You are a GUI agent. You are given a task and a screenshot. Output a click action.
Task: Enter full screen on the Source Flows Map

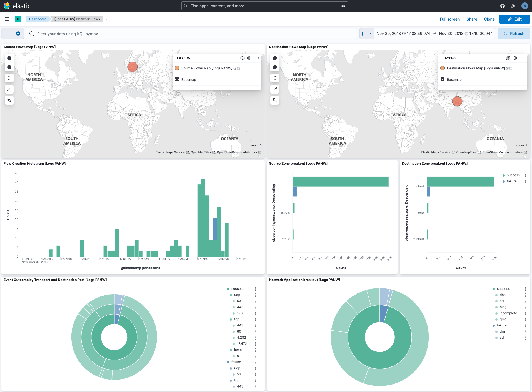(x=9, y=89)
